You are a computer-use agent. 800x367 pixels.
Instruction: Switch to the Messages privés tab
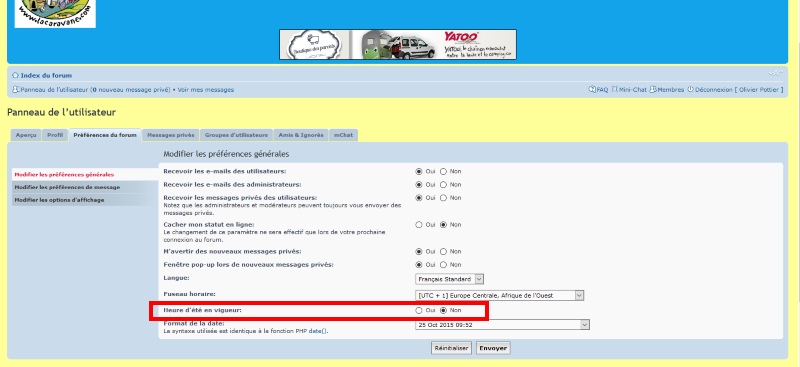pyautogui.click(x=171, y=135)
